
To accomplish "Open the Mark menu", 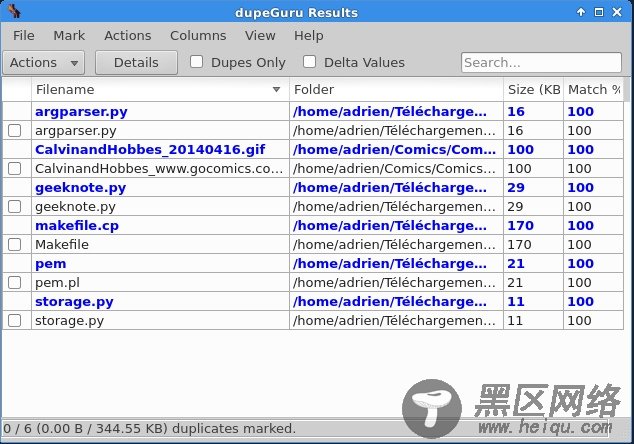I will point(69,36).
